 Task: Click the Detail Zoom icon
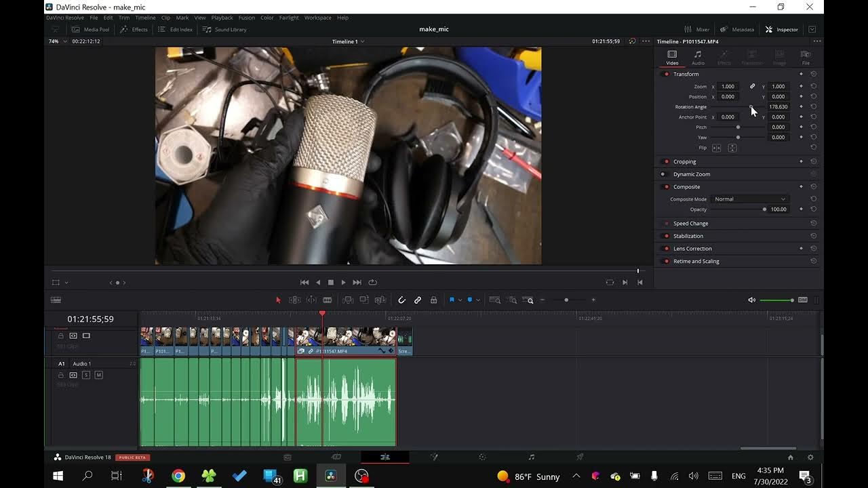click(x=513, y=300)
